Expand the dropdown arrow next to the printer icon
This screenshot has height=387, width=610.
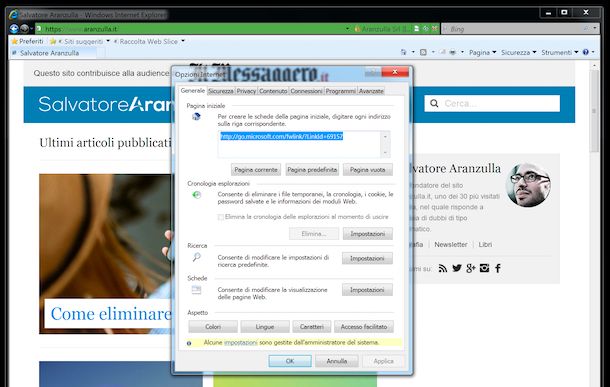tap(462, 52)
